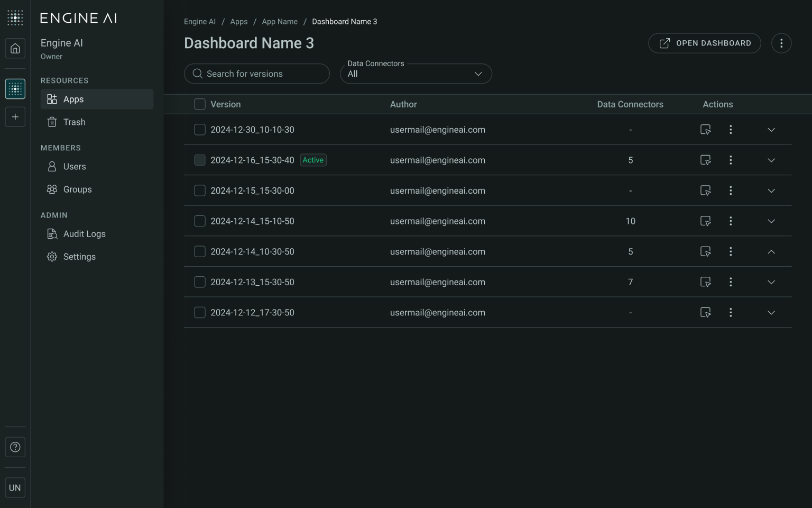Click the Author column header
This screenshot has width=812, height=508.
pos(403,104)
